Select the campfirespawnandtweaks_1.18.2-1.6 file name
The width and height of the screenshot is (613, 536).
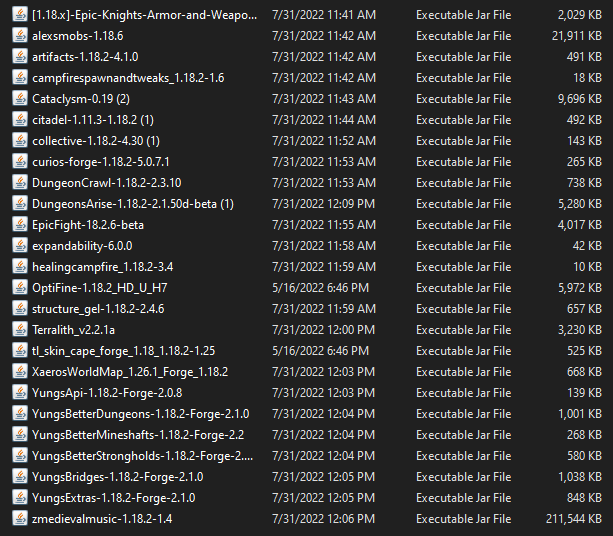pos(128,78)
